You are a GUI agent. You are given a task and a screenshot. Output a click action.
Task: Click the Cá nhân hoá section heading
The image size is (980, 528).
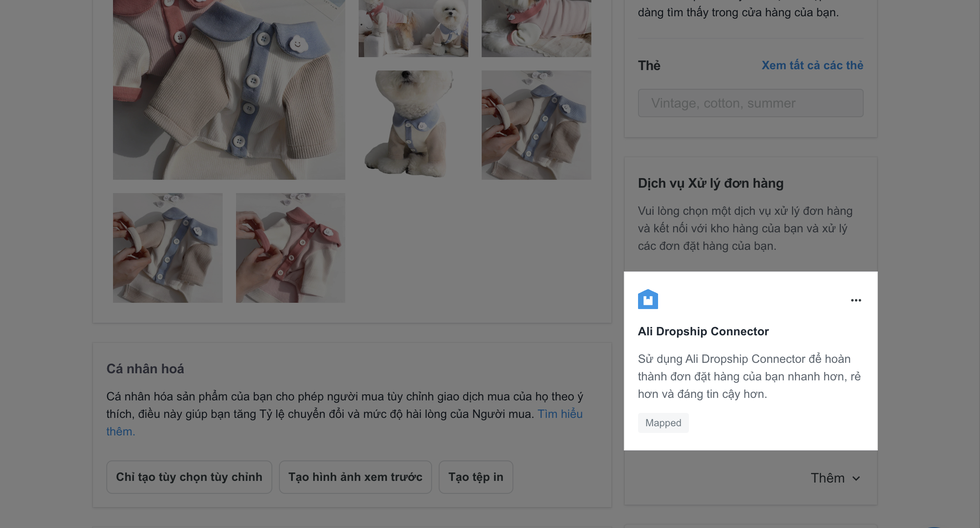145,369
